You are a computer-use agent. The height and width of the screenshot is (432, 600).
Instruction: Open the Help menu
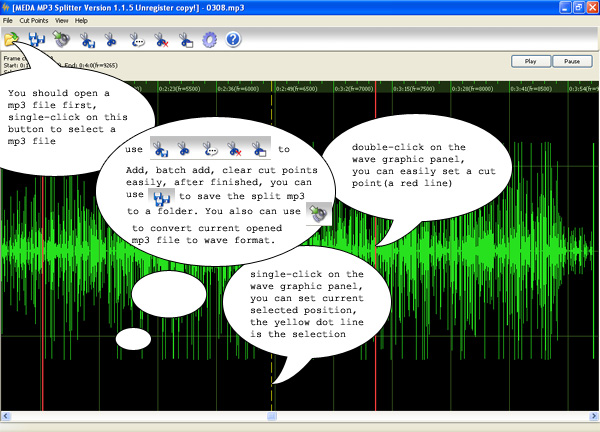tap(81, 21)
